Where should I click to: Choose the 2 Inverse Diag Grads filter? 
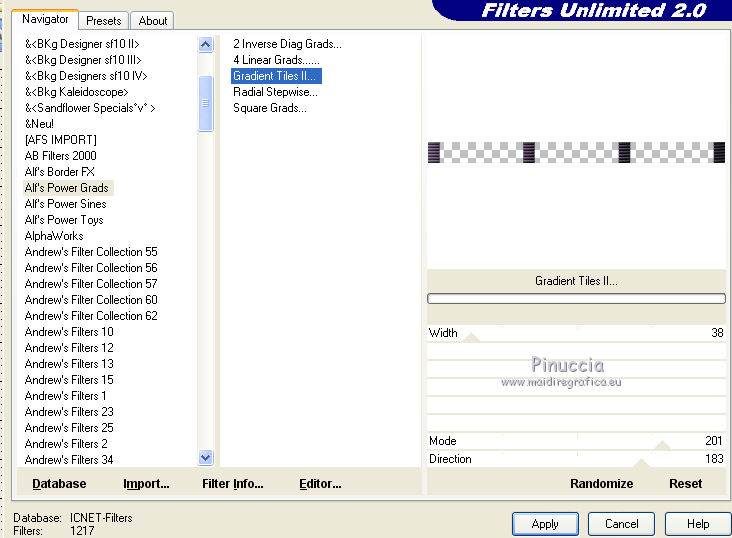coord(287,44)
